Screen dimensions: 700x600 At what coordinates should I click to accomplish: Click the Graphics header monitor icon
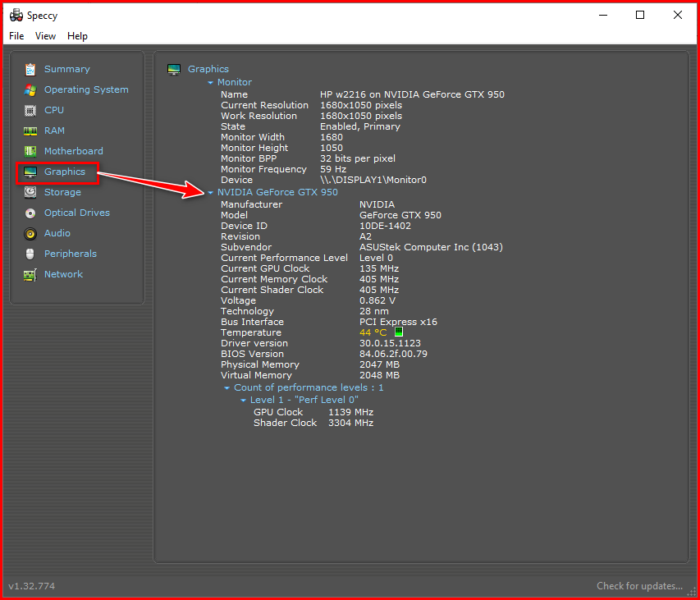174,69
